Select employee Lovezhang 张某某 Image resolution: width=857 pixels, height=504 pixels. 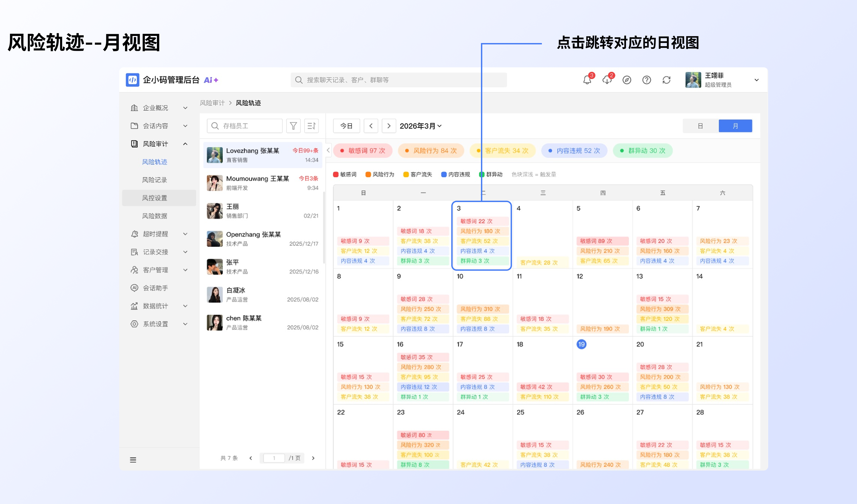[262, 155]
